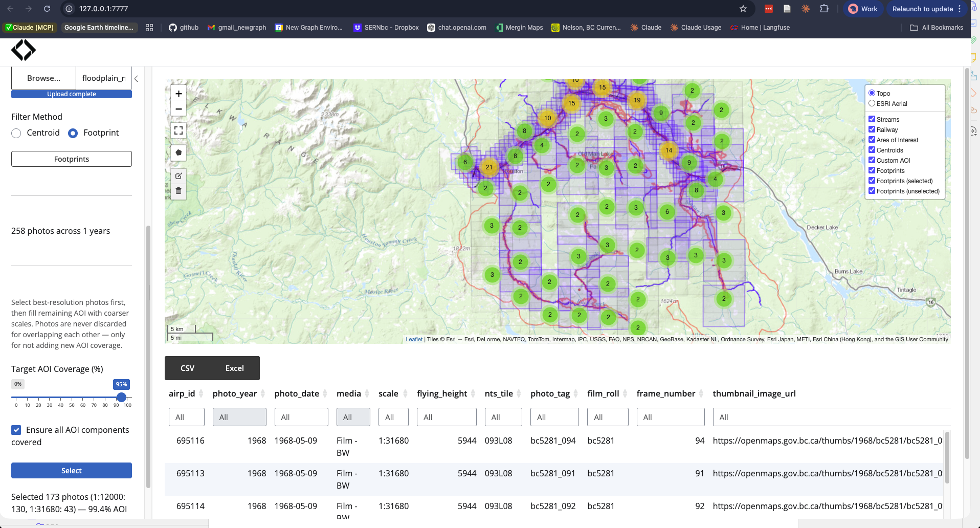This screenshot has width=980, height=528.
Task: Click the zoom out control on the map
Action: 179,108
